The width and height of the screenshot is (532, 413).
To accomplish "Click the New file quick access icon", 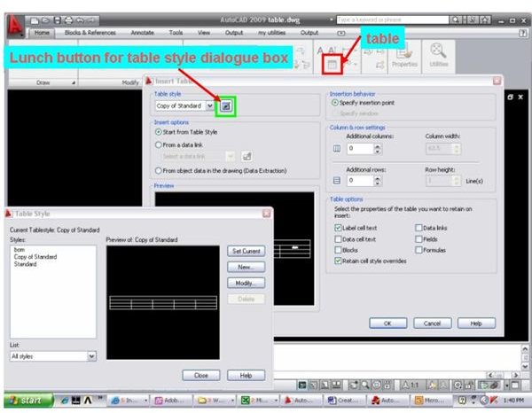I will [x=35, y=20].
